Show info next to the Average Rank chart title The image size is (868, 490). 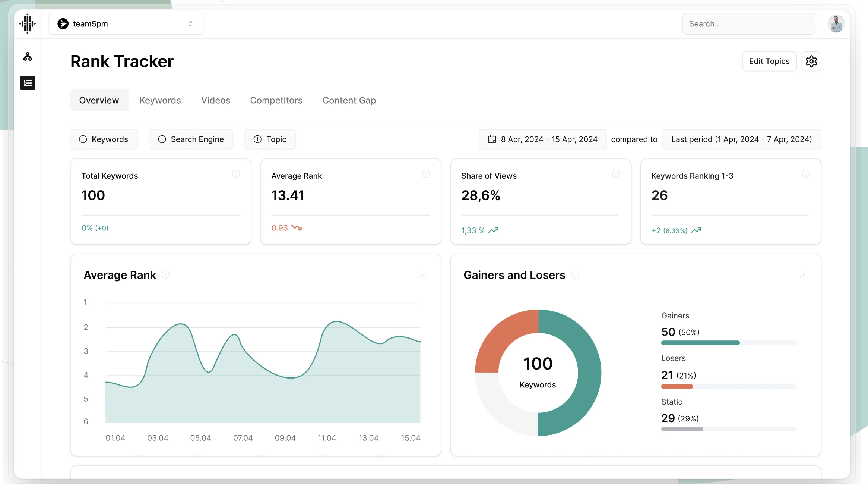click(166, 275)
